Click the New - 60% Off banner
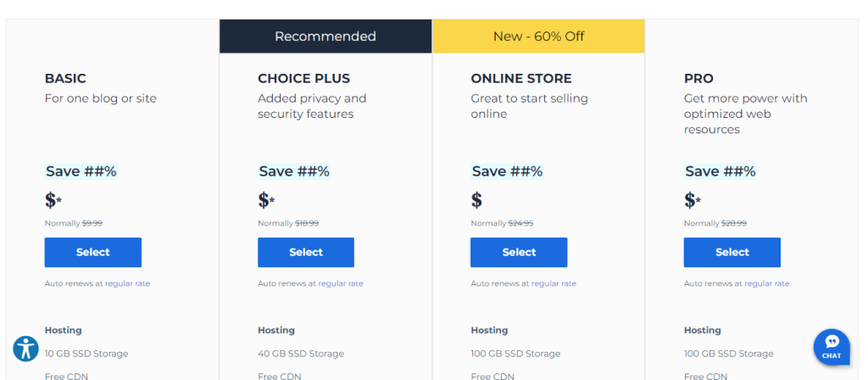Viewport: 868px width, 380px height. point(538,36)
